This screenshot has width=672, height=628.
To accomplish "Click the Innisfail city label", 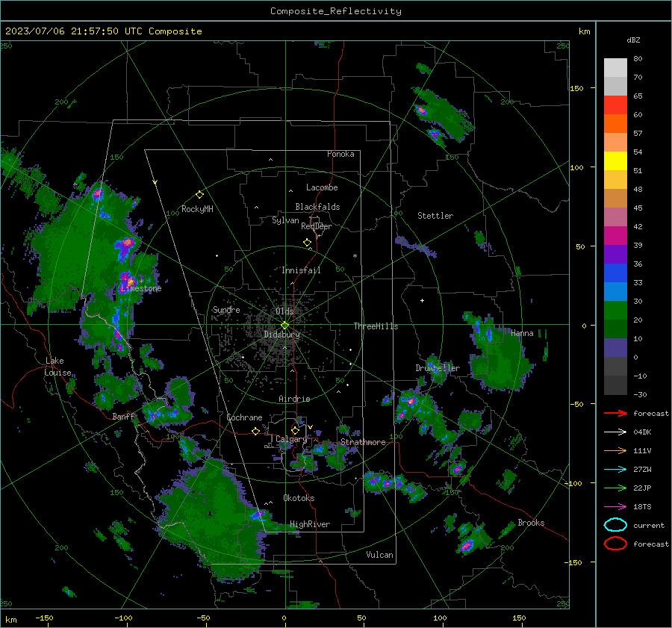I will 301,270.
